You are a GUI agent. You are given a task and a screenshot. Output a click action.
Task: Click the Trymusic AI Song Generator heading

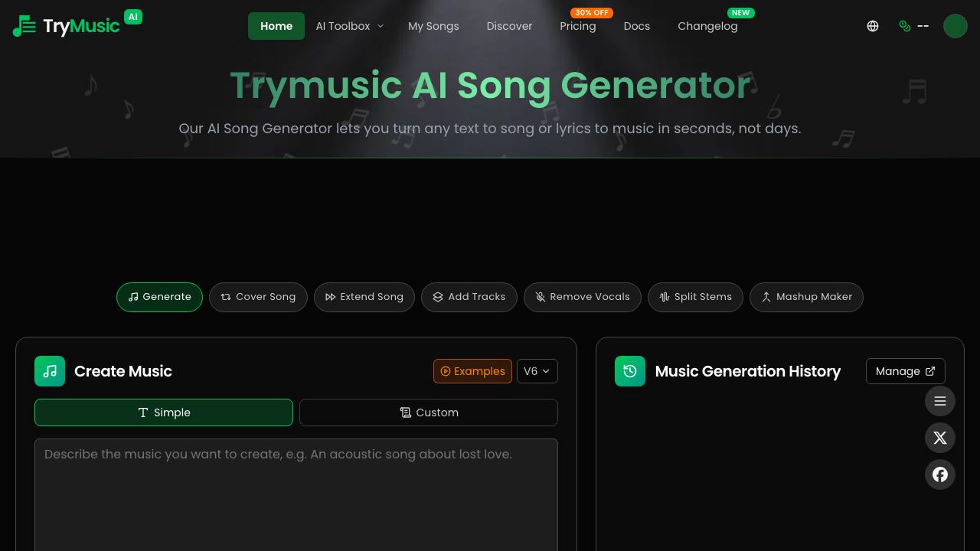coord(490,85)
